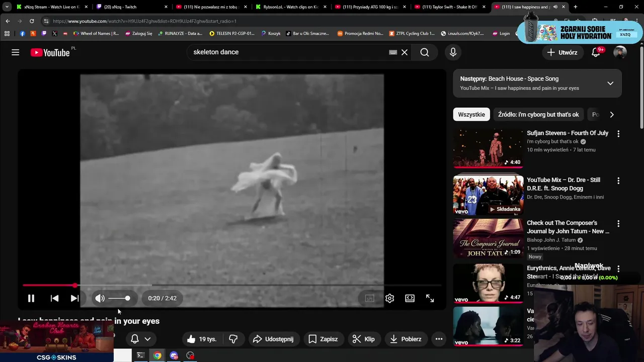Open more actions three-dot menu below video
The image size is (644, 362).
click(439, 339)
